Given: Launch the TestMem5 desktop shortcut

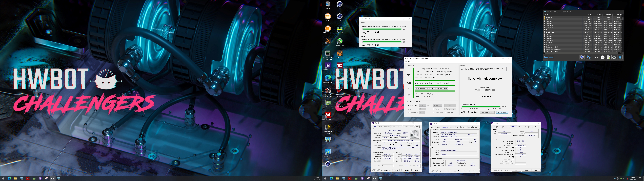Looking at the screenshot, I should click(x=339, y=30).
